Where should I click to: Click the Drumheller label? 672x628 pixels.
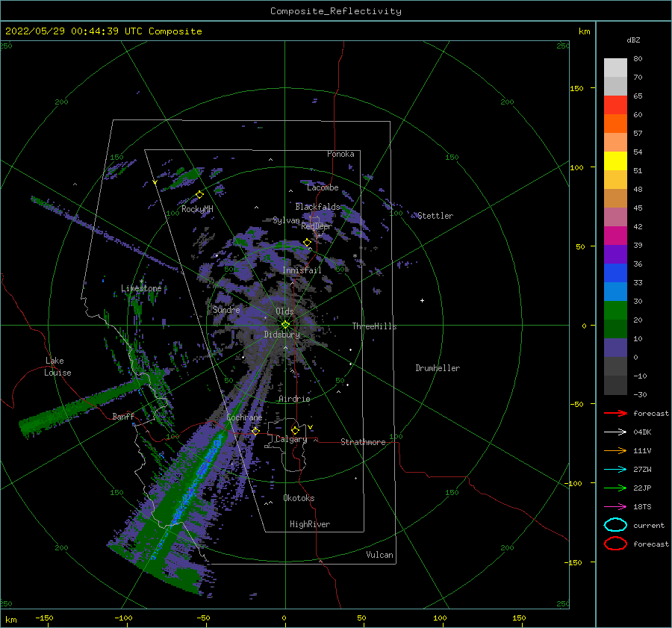(438, 368)
